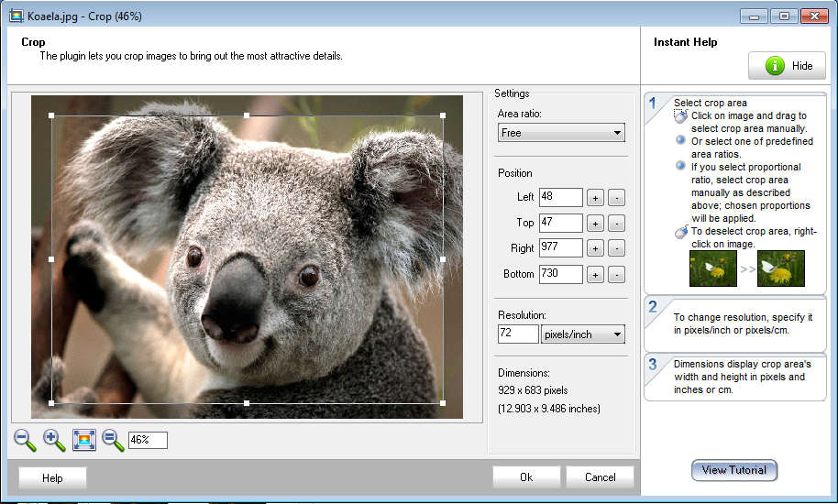Increase the Right position with plus button
Viewport: 838px width, 504px height.
pyautogui.click(x=594, y=248)
